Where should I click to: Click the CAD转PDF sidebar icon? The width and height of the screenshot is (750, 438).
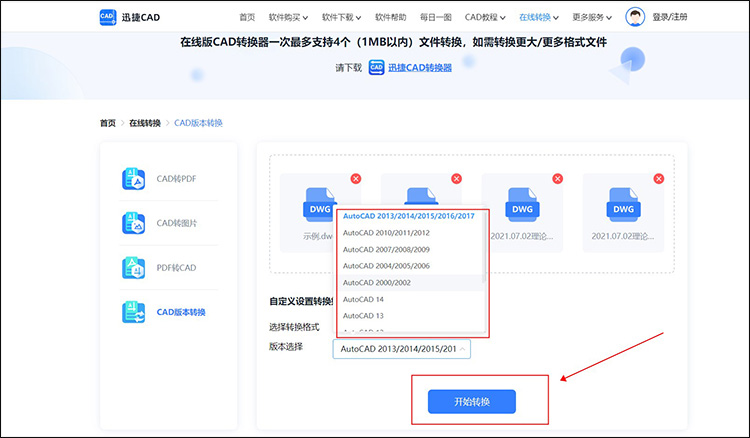(133, 179)
